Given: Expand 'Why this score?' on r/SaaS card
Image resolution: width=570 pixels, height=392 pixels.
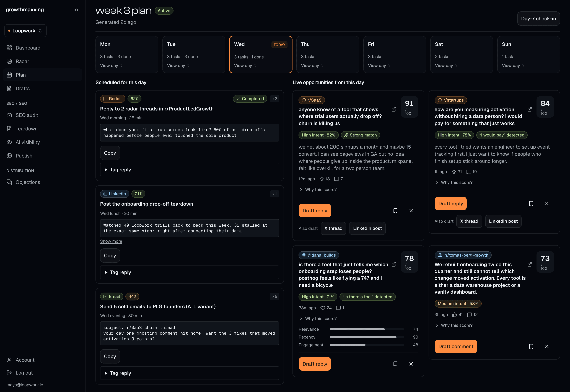Looking at the screenshot, I should (318, 189).
